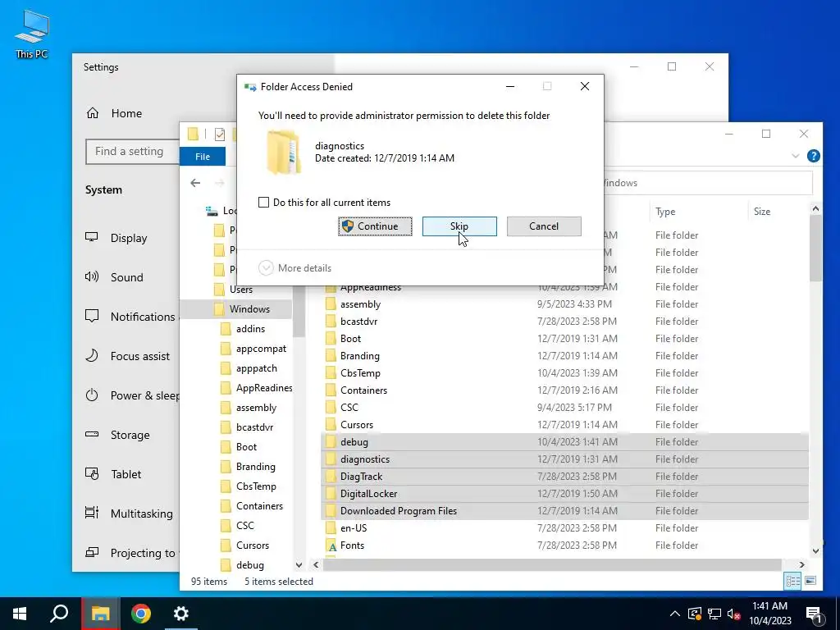The width and height of the screenshot is (840, 630).
Task: Show hidden tray icons chevron
Action: (675, 614)
